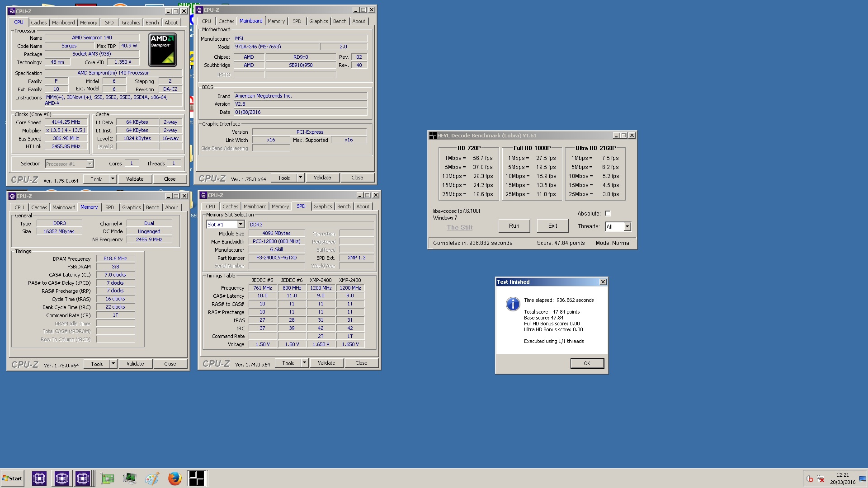The height and width of the screenshot is (488, 868).
Task: Click the NB Frequency value 2455.9 MHz
Action: point(149,239)
